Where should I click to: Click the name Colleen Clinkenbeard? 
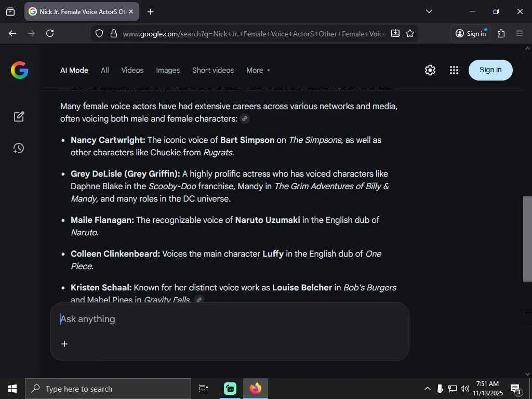click(x=115, y=254)
